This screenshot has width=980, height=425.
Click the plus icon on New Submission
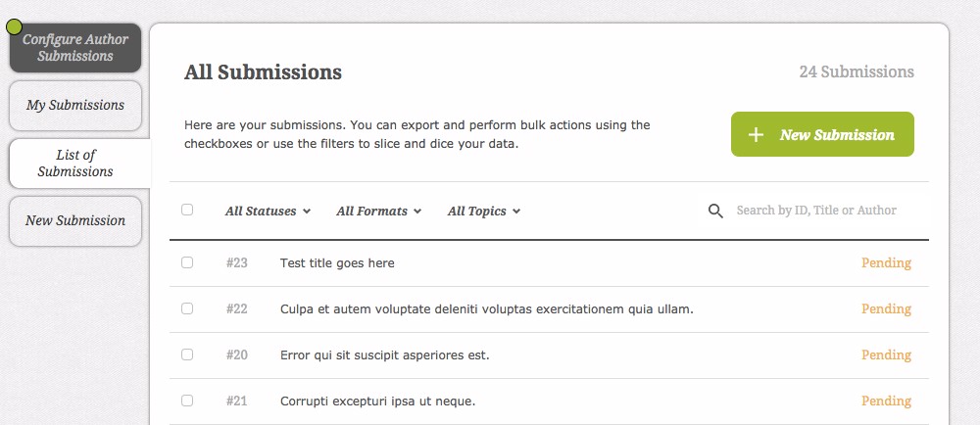pos(756,135)
